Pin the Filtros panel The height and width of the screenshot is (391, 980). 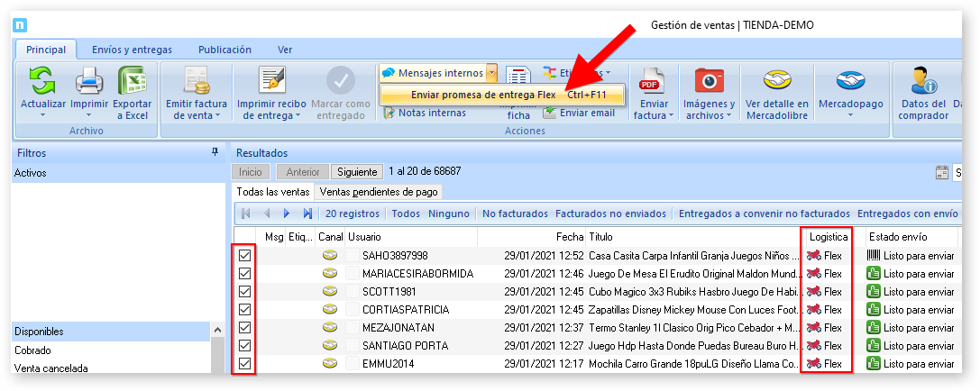point(215,153)
